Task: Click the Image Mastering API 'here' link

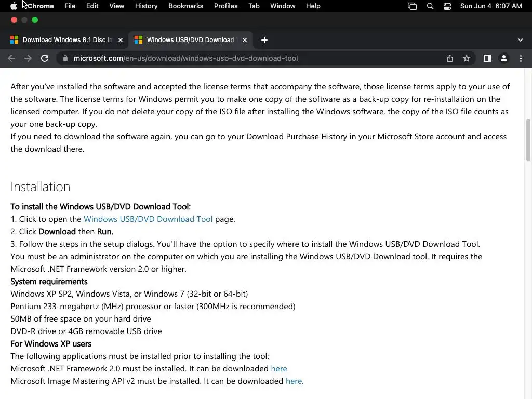Action: (294, 381)
